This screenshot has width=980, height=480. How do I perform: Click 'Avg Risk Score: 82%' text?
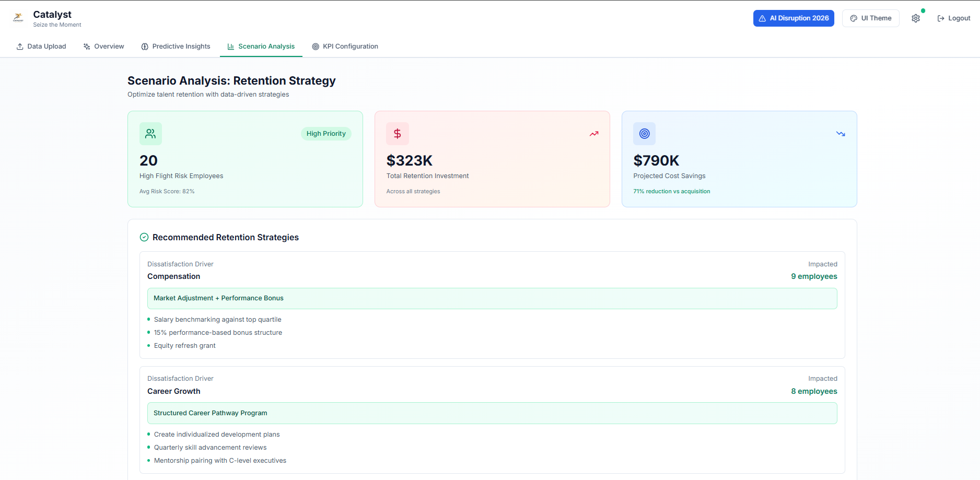(167, 192)
